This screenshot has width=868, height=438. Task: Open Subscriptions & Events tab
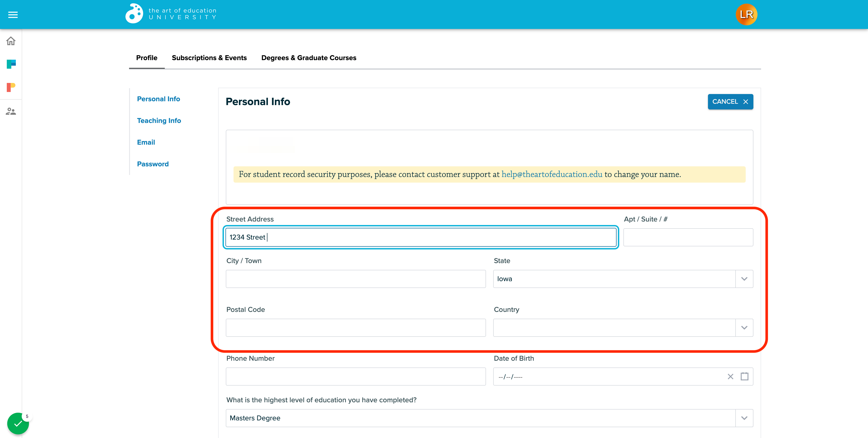[x=209, y=58]
